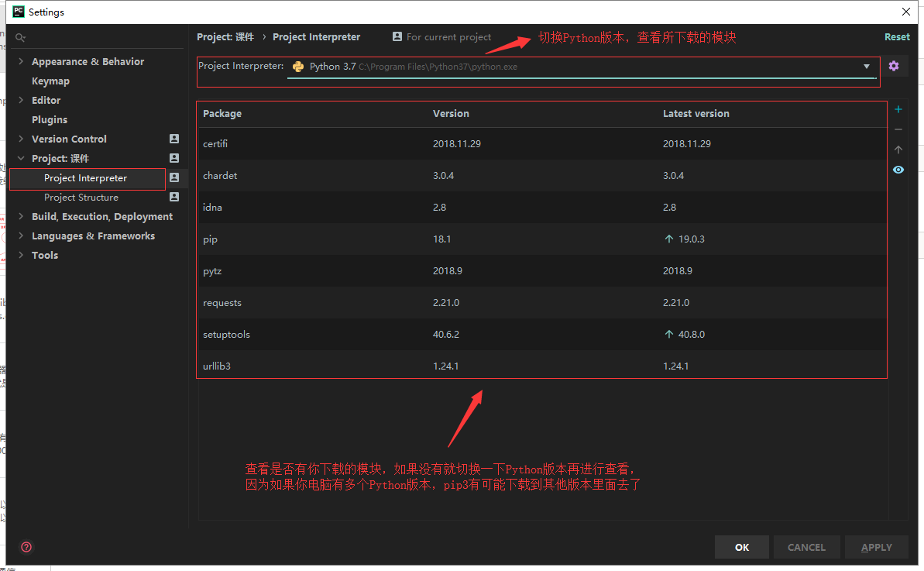
Task: Select the chardet package row
Action: (542, 176)
